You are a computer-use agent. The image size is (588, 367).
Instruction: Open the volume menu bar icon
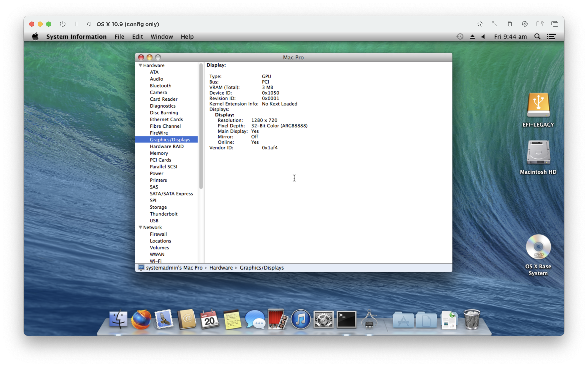point(483,37)
